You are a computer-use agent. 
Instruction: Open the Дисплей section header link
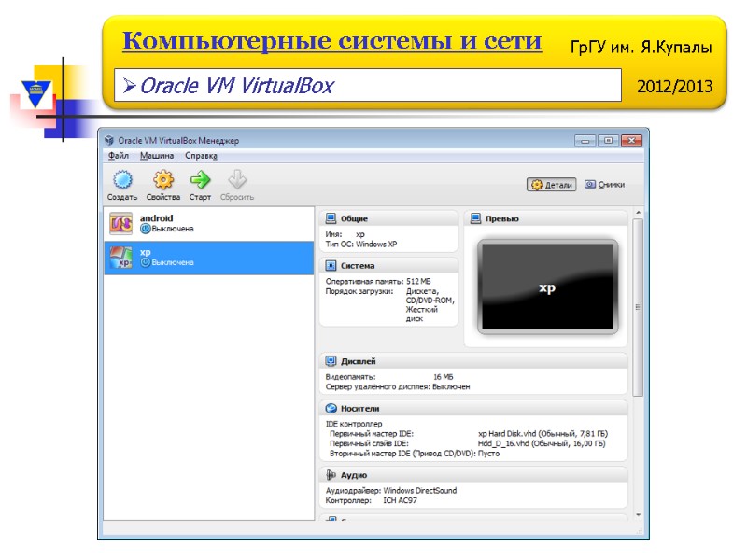click(x=358, y=361)
